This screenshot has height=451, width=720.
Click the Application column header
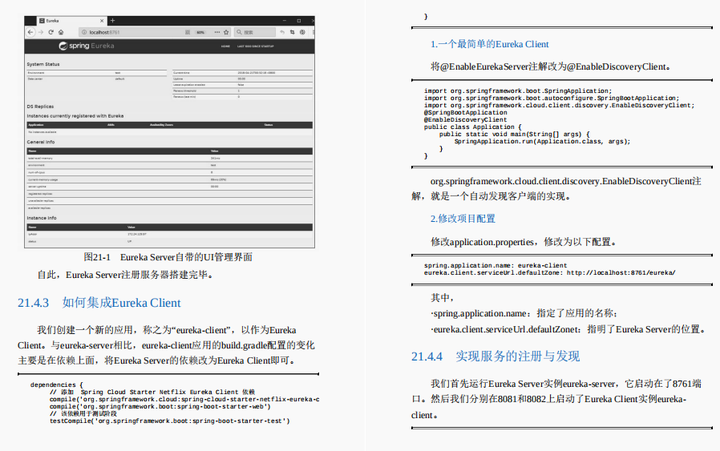click(x=36, y=125)
